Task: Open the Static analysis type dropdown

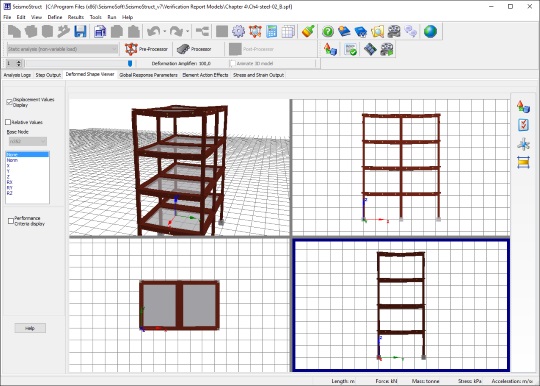Action: (x=62, y=49)
